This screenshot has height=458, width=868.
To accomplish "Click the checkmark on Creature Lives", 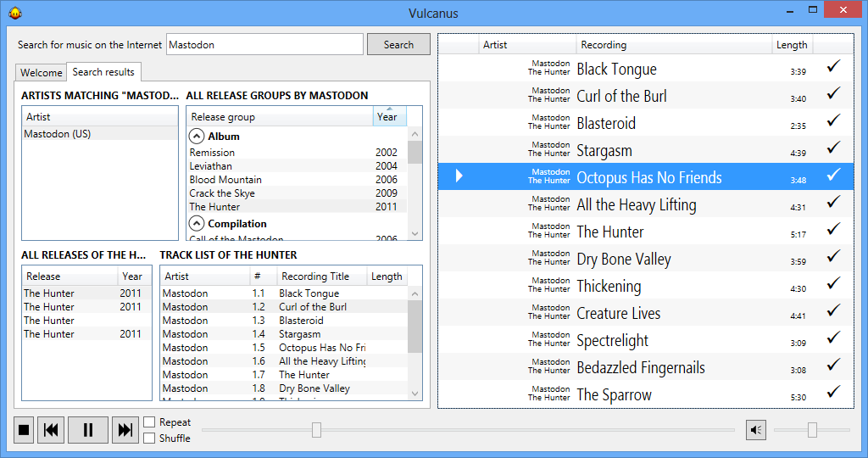I will tap(833, 310).
